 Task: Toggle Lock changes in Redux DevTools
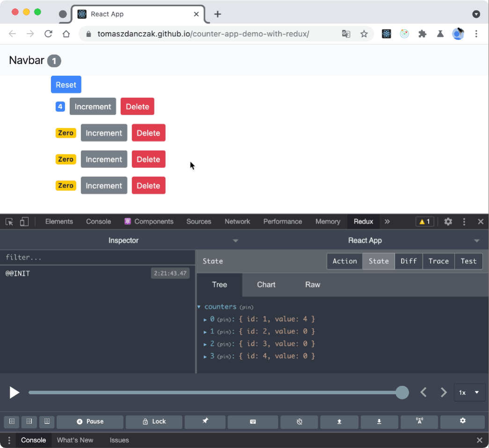pyautogui.click(x=153, y=421)
